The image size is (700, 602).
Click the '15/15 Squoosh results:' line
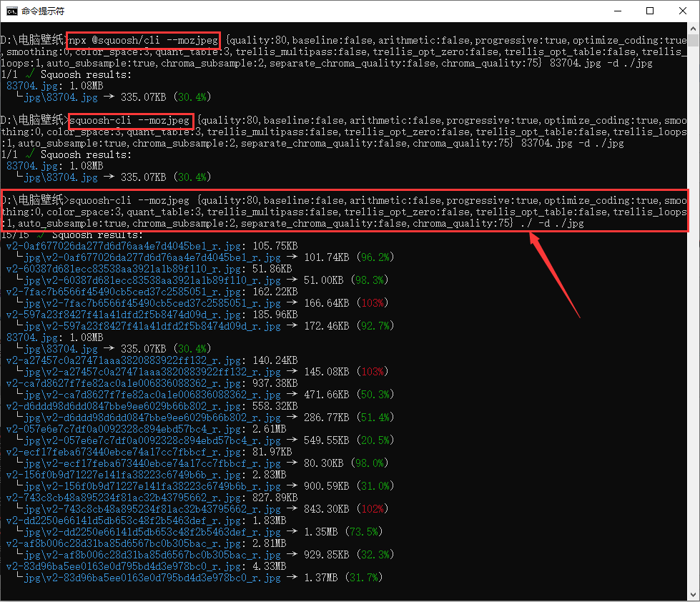point(72,235)
